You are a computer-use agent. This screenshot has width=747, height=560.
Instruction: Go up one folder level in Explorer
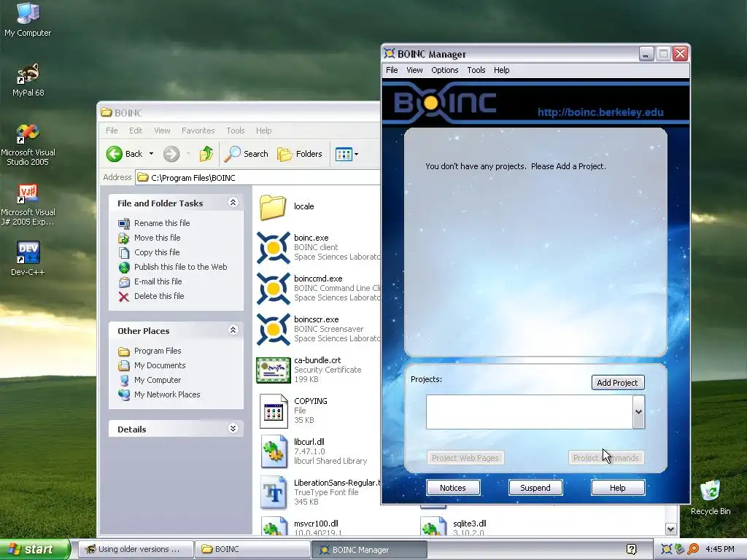tap(206, 154)
